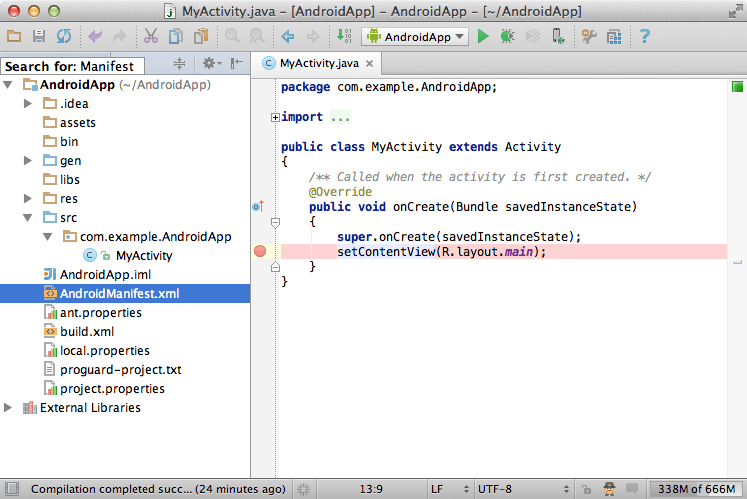Open Settings with the wrench icon

[x=589, y=36]
